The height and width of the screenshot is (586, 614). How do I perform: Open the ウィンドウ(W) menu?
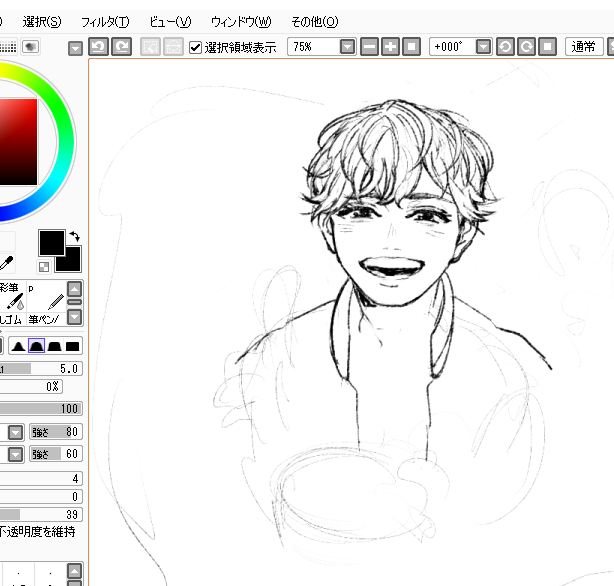point(241,22)
